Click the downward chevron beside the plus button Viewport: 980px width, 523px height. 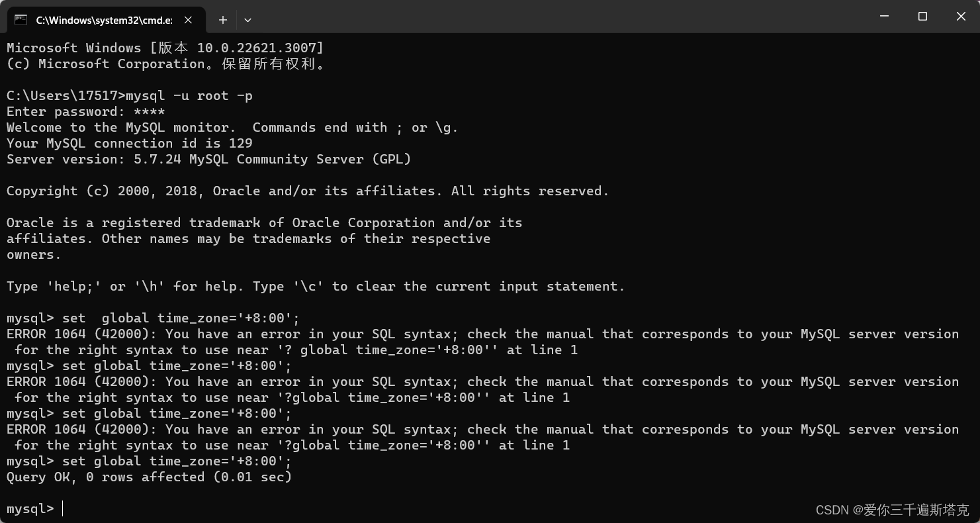pos(247,20)
